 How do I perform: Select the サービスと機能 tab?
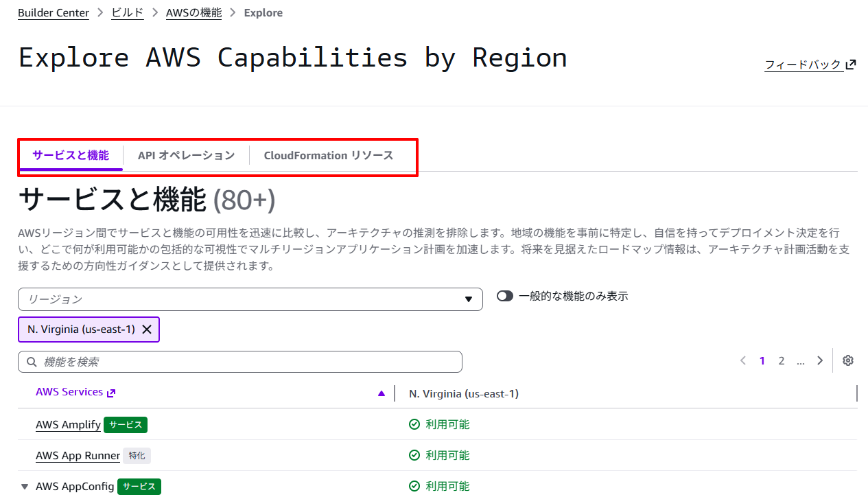[71, 155]
